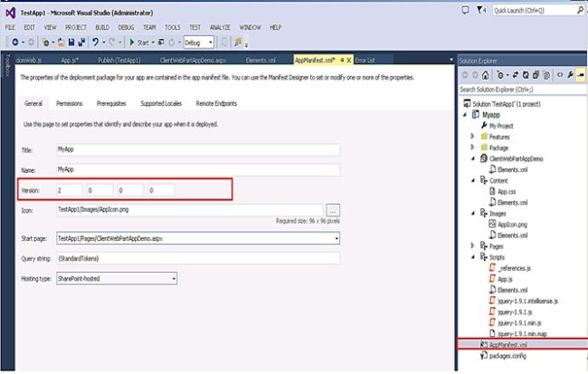588x374 pixels.
Task: Click the Open File folder icon
Action: pyautogui.click(x=62, y=43)
